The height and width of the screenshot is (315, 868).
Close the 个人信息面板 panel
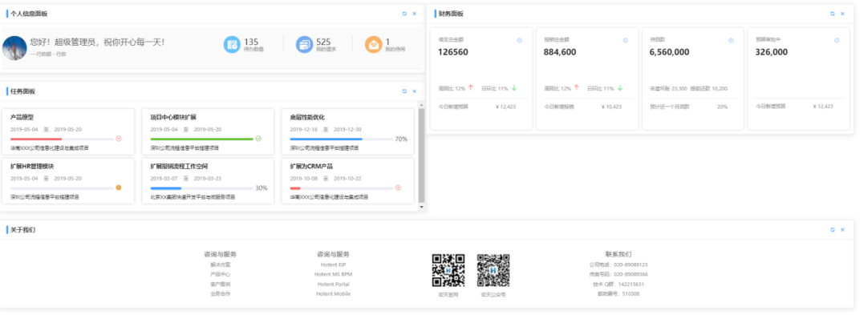point(414,14)
